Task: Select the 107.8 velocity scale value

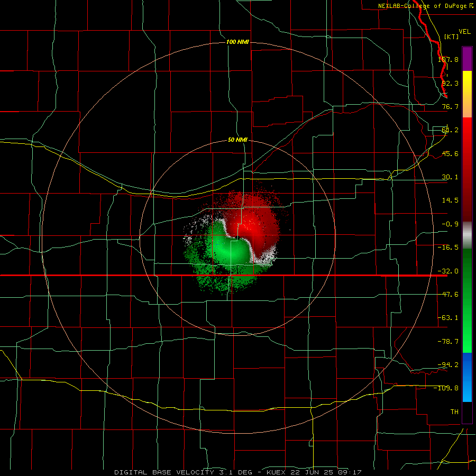Action: (448, 59)
